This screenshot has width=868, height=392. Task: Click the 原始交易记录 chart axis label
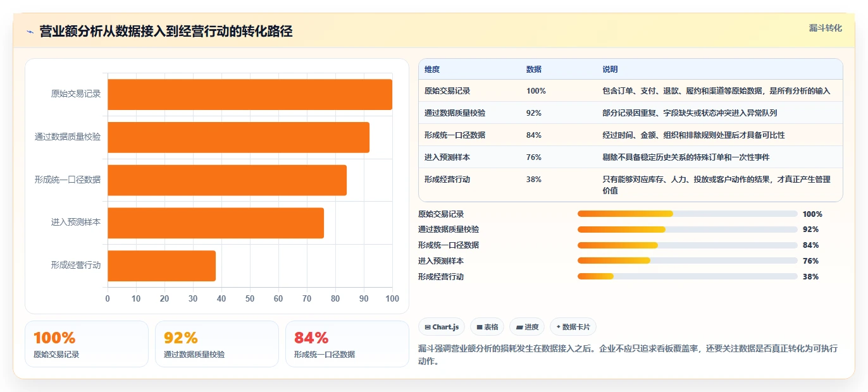pos(76,94)
